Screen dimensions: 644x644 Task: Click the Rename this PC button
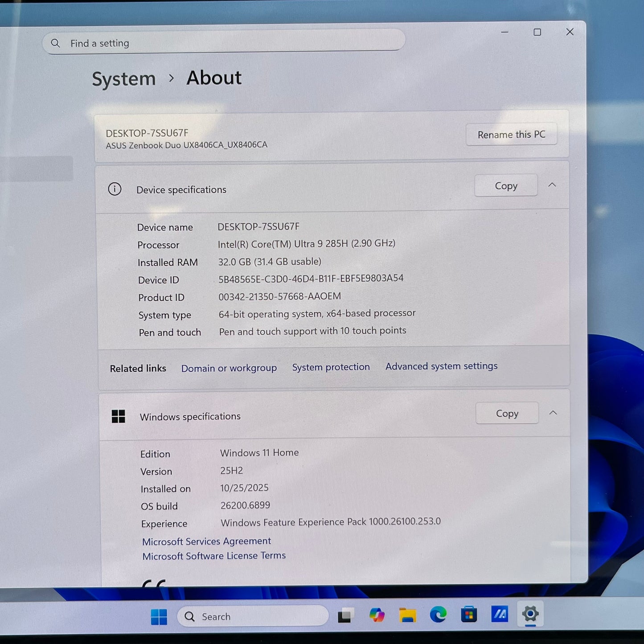[511, 134]
